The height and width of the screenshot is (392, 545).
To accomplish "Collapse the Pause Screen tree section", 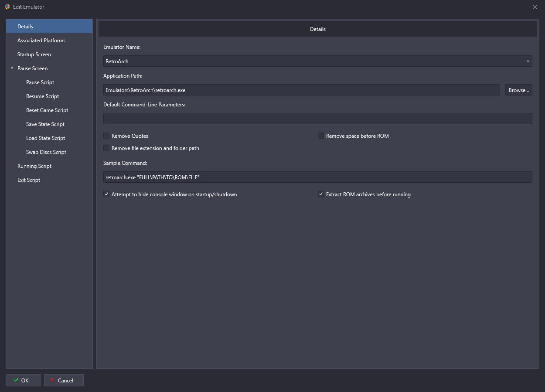I will pyautogui.click(x=12, y=68).
